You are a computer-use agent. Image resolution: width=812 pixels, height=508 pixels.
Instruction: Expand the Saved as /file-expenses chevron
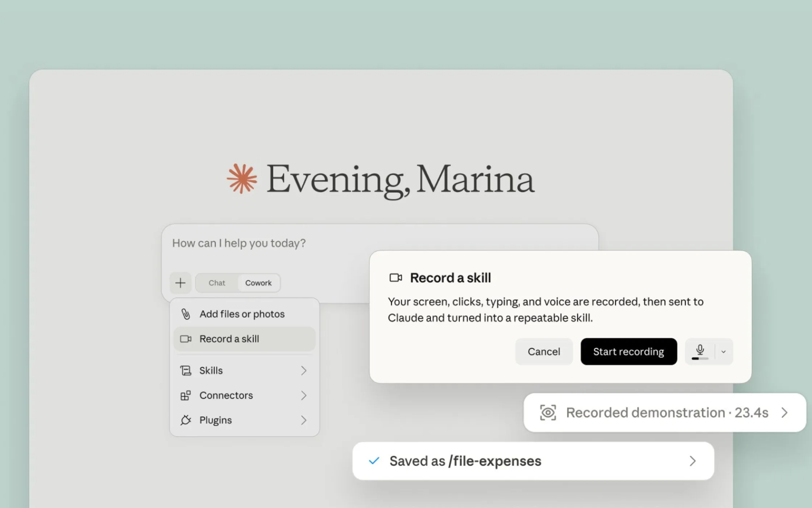click(x=692, y=461)
